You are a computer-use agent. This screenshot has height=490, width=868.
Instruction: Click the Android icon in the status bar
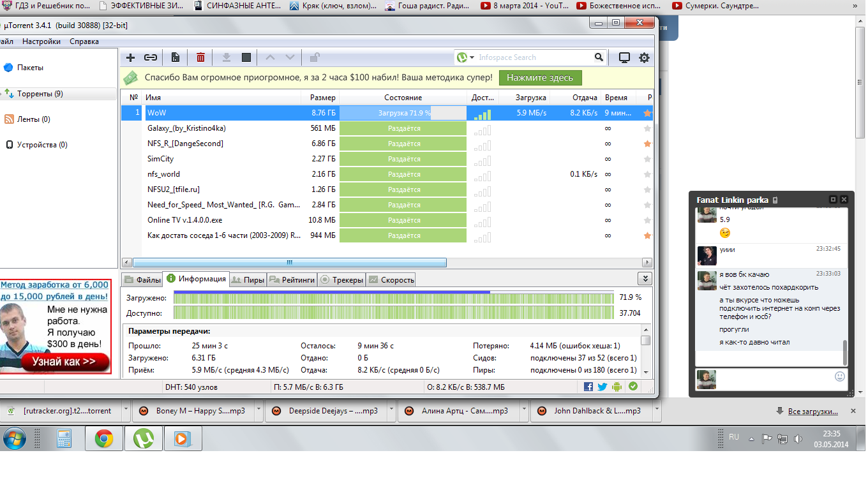[x=617, y=387]
